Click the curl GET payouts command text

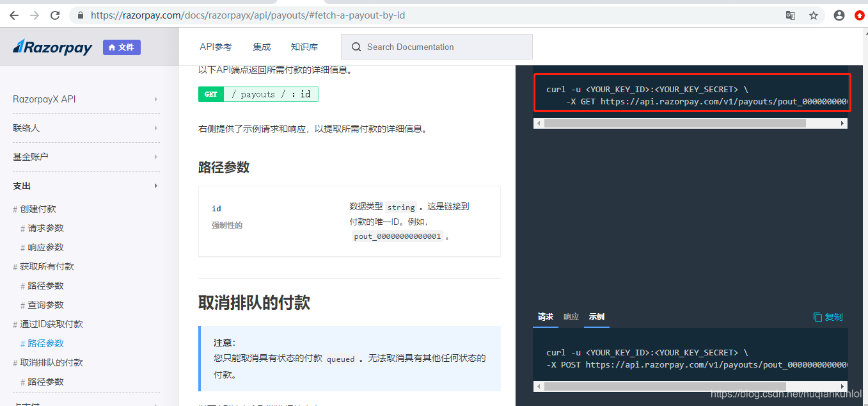point(697,95)
